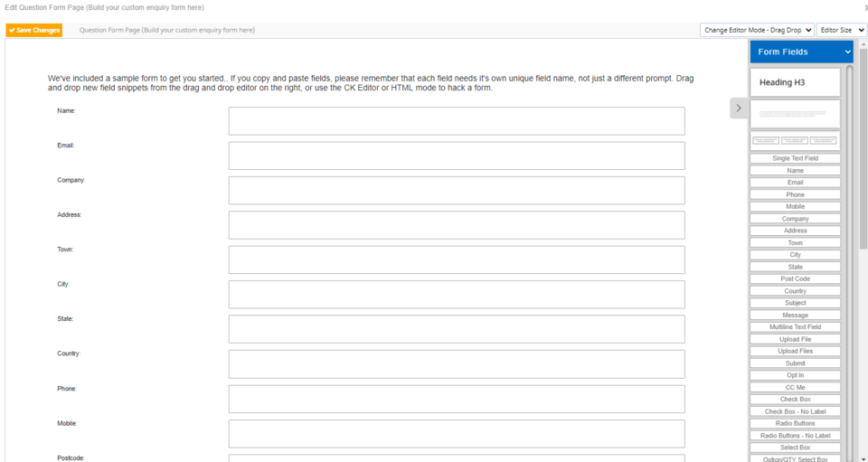Click into the Company input field in the form
This screenshot has height=462, width=868.
[457, 191]
